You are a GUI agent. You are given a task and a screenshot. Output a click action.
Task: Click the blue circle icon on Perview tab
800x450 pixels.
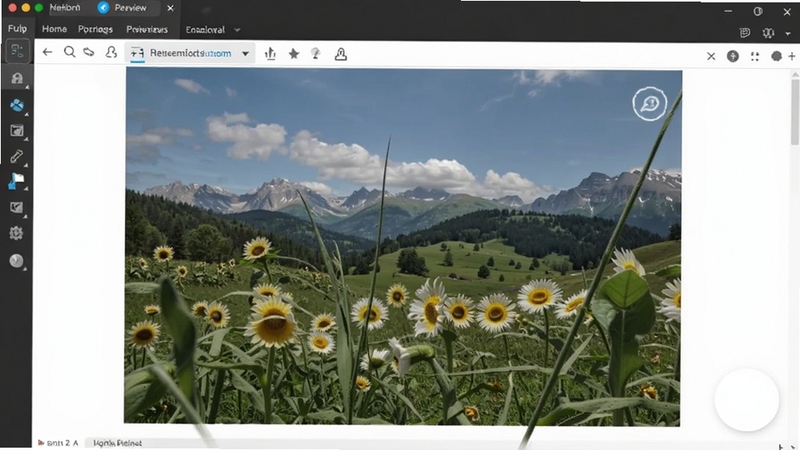[x=104, y=8]
